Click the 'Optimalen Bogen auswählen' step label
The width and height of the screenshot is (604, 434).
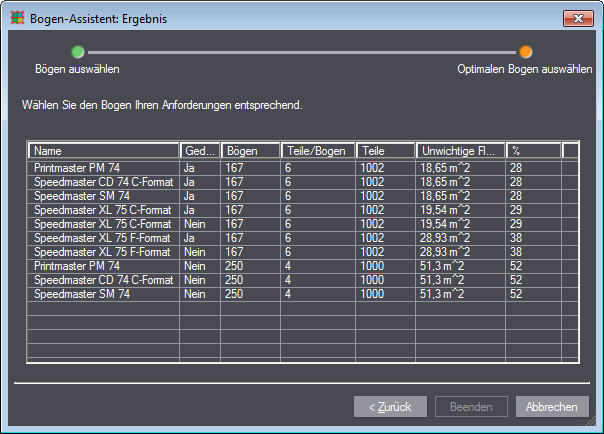(x=525, y=69)
